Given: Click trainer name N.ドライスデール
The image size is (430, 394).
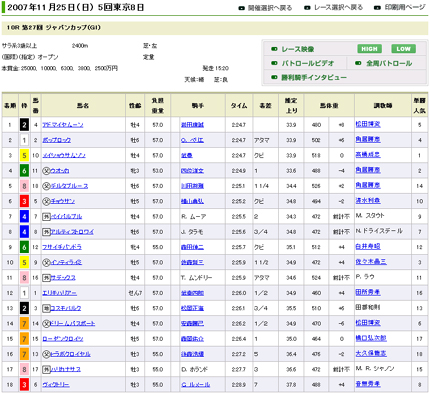Looking at the screenshot, I should coord(379,231).
